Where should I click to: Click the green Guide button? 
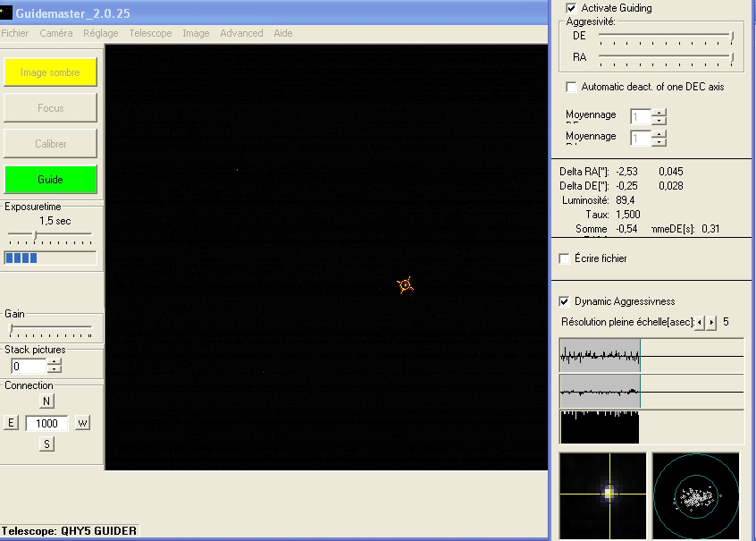(x=50, y=179)
